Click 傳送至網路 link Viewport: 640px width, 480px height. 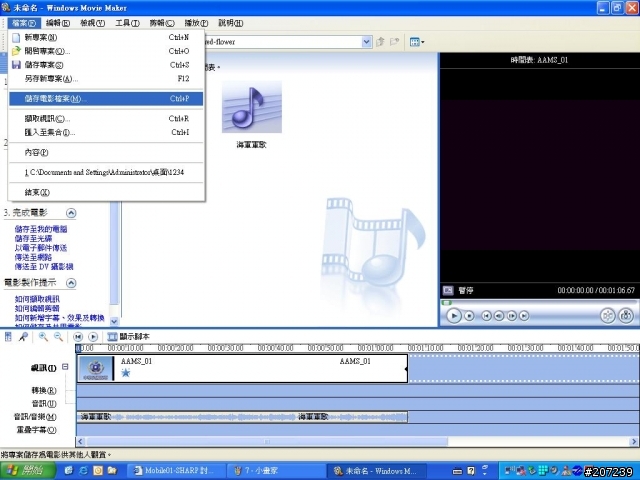[x=33, y=257]
